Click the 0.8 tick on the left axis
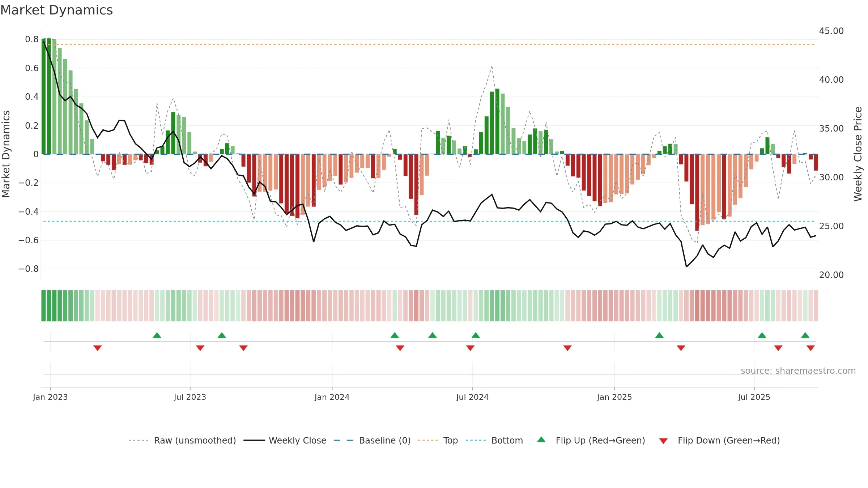Screen dimensions: 868x488 (32, 39)
